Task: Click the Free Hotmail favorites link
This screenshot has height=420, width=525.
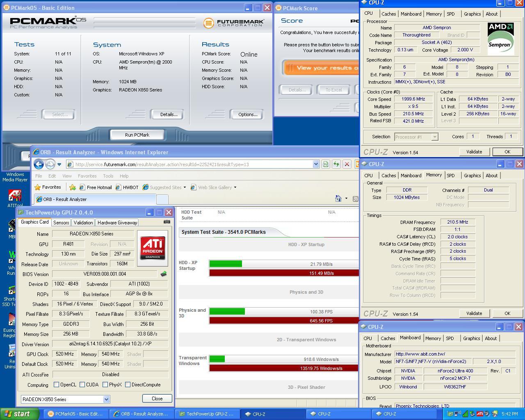Action: tap(95, 187)
